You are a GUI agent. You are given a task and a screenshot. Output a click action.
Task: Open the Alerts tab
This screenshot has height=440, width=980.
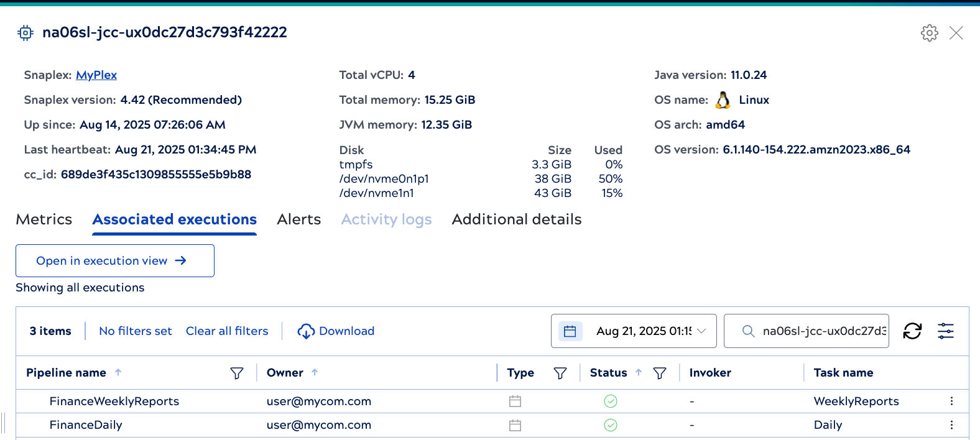coord(299,219)
